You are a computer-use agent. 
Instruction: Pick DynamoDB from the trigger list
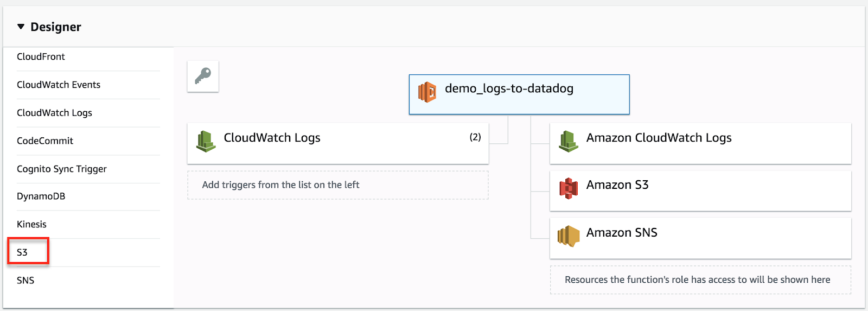(41, 196)
